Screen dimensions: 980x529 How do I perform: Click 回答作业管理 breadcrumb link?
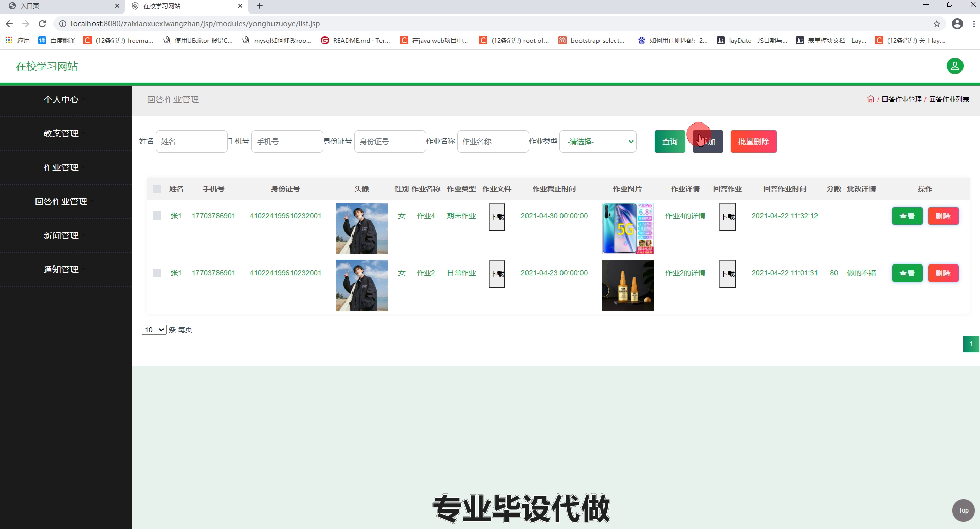pyautogui.click(x=902, y=99)
